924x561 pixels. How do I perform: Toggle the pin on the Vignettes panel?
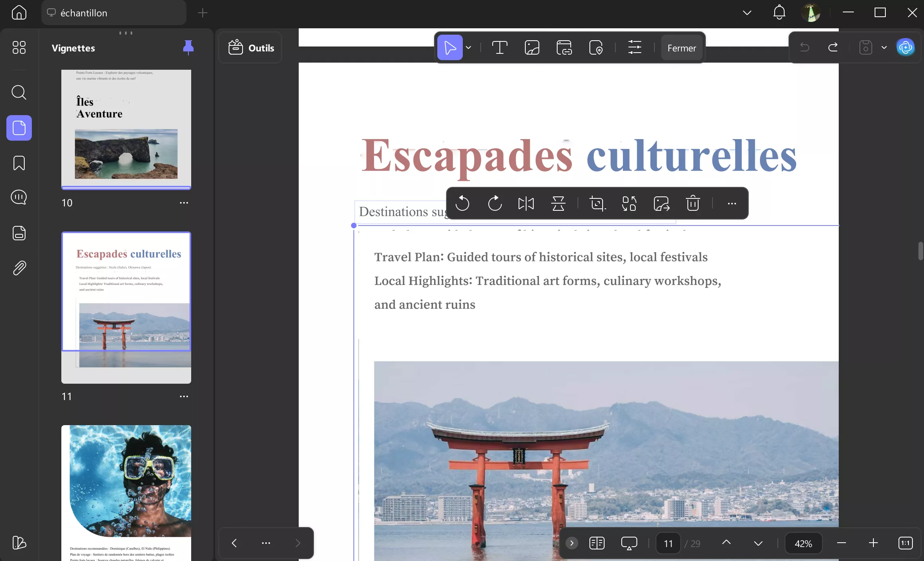point(188,47)
